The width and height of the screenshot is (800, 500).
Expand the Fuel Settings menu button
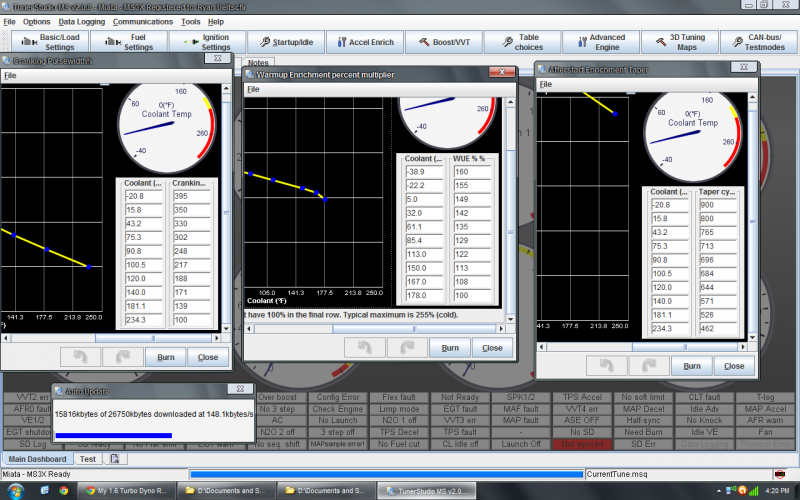(x=129, y=42)
